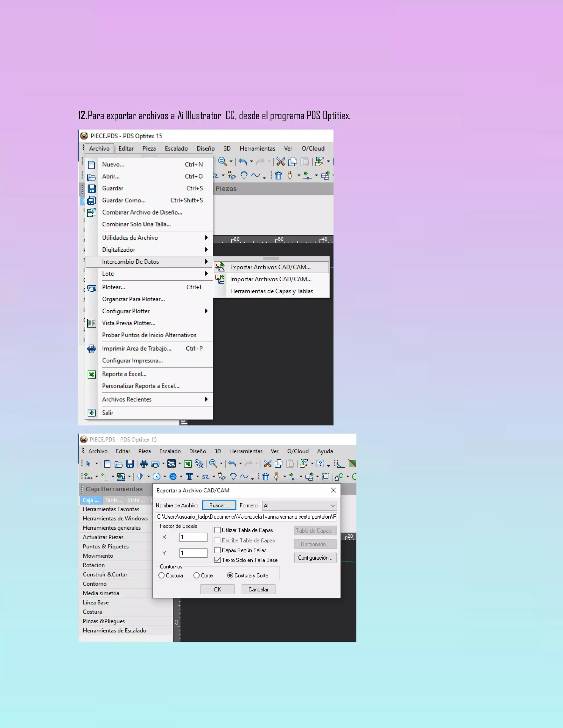Switch to the Tabla... tab in Caja Herramientas
Image resolution: width=563 pixels, height=728 pixels.
pyautogui.click(x=114, y=500)
